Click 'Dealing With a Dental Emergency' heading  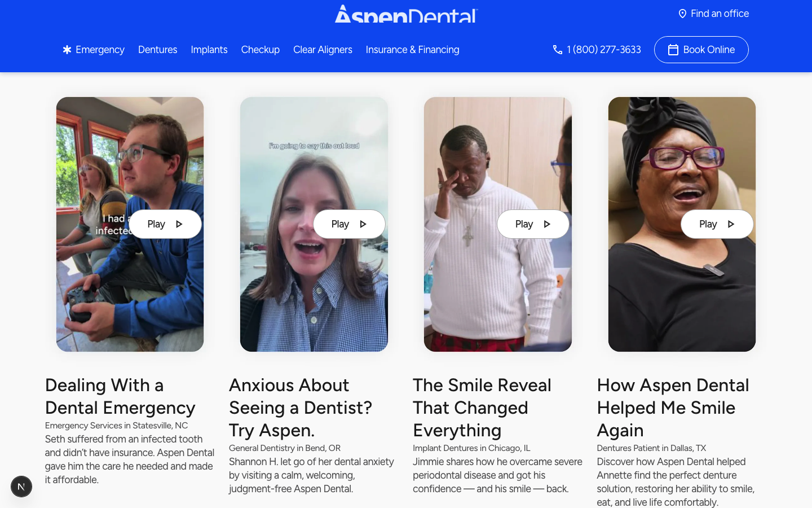(121, 396)
